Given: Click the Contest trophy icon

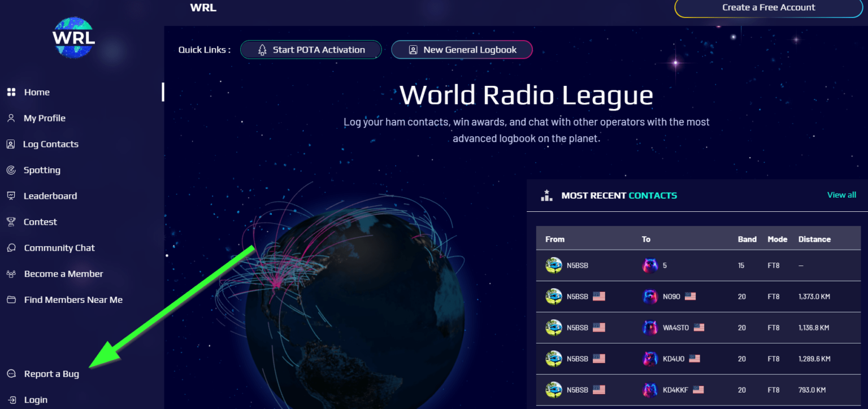Looking at the screenshot, I should [11, 221].
